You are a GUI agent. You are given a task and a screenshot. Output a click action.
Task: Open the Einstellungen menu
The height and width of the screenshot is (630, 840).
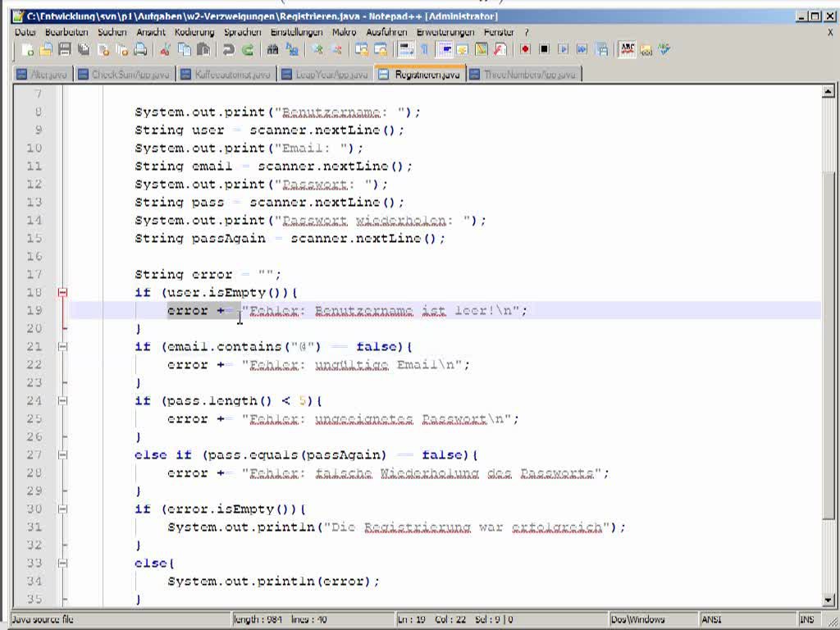(x=296, y=32)
